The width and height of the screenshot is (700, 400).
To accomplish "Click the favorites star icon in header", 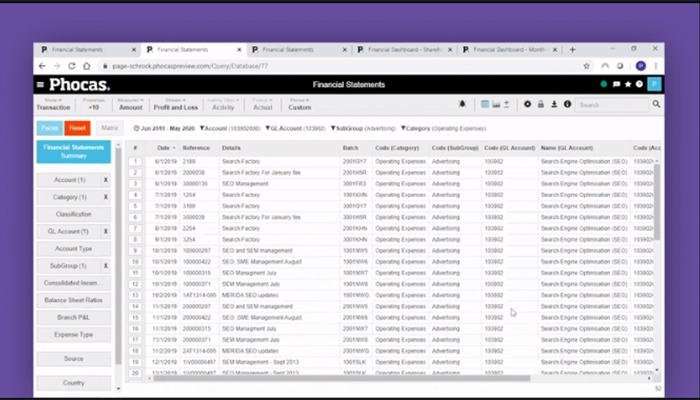I will tap(628, 84).
